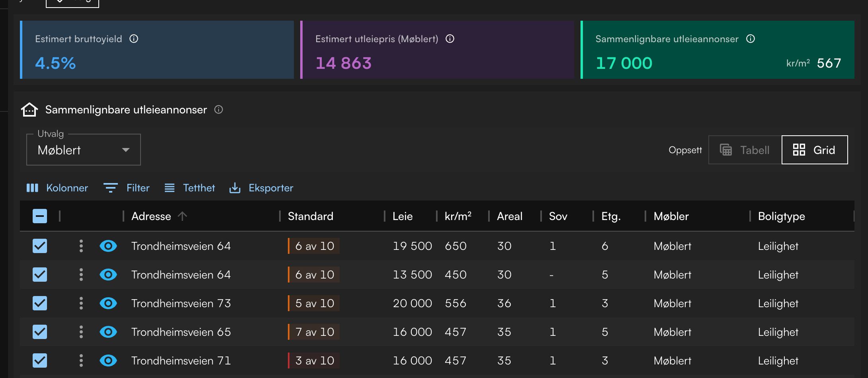Screen dimensions: 868x378
Task: Click the 3 av 10 standard badge
Action: (x=314, y=360)
